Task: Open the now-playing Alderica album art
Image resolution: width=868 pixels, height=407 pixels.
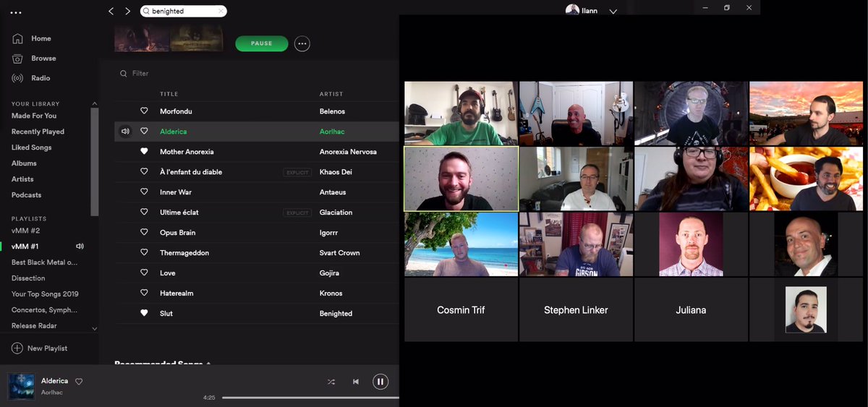Action: click(x=21, y=386)
